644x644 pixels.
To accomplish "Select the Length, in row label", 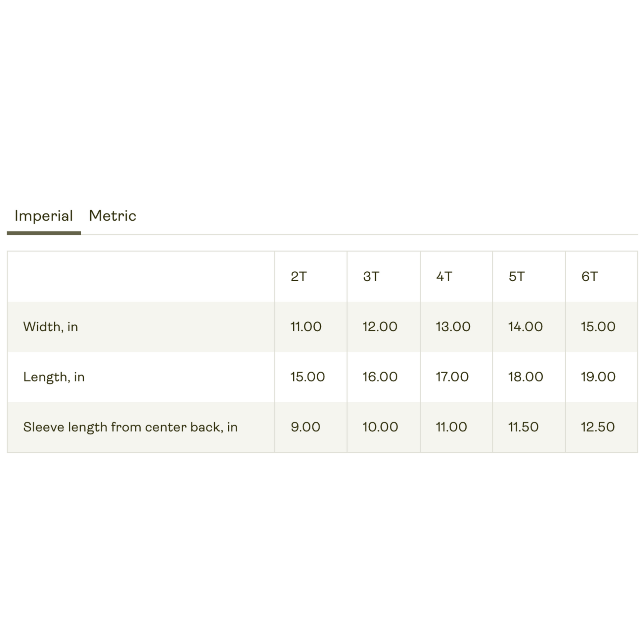I will coord(54,377).
